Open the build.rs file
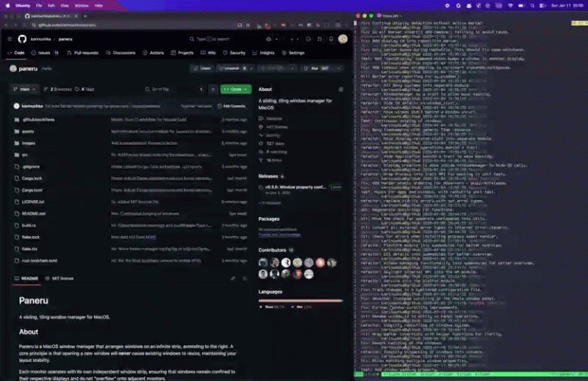The width and height of the screenshot is (588, 381). [x=29, y=225]
